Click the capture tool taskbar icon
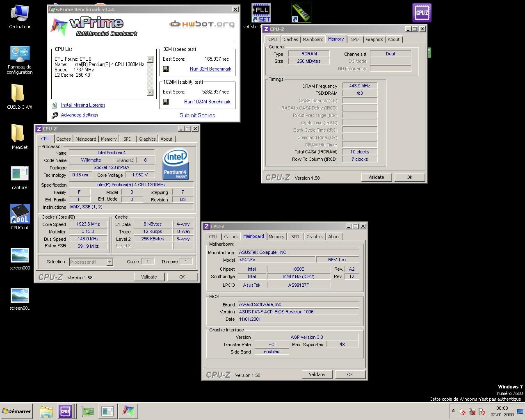 pyautogui.click(x=108, y=411)
